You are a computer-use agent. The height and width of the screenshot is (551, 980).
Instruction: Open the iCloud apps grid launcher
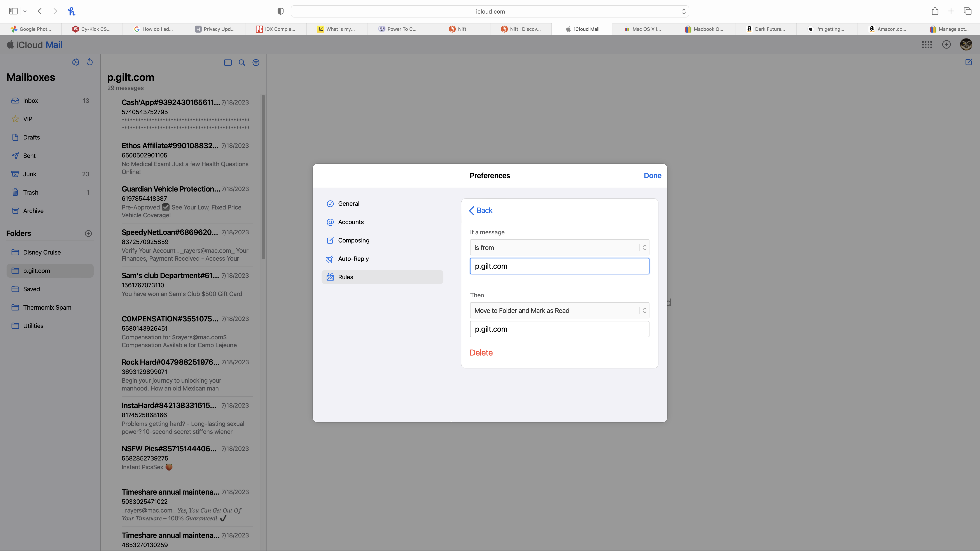click(927, 45)
